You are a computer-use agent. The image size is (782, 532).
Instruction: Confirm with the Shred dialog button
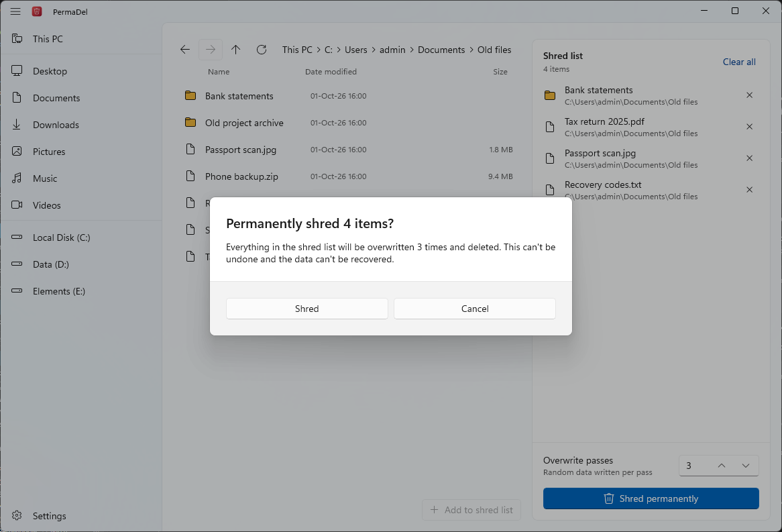306,309
